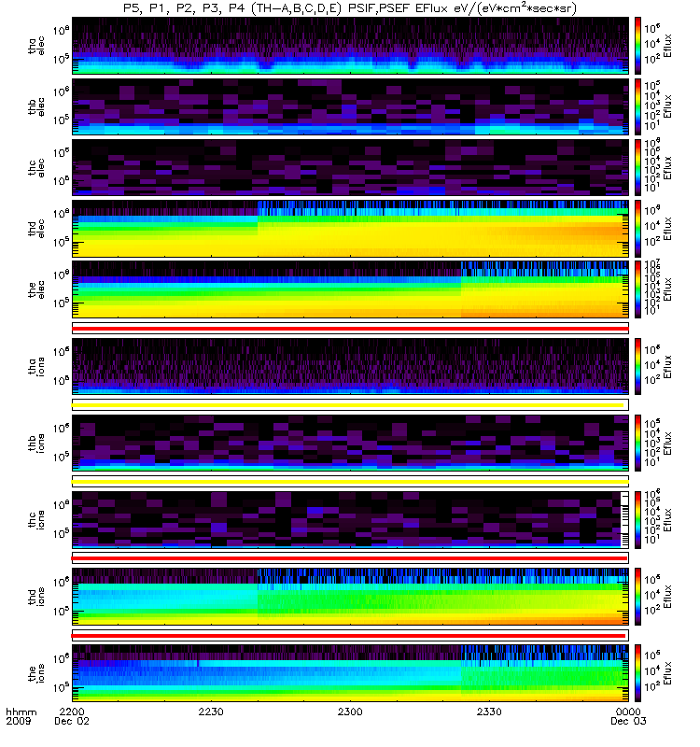Click the color bar beside the 'the elec' panel
This screenshot has height=747, width=700.
(637, 289)
